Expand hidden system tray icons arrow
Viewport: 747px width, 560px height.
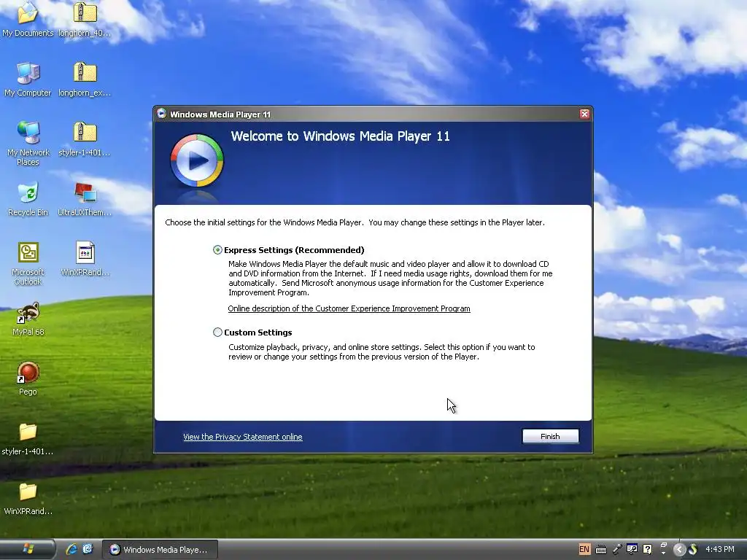[679, 550]
